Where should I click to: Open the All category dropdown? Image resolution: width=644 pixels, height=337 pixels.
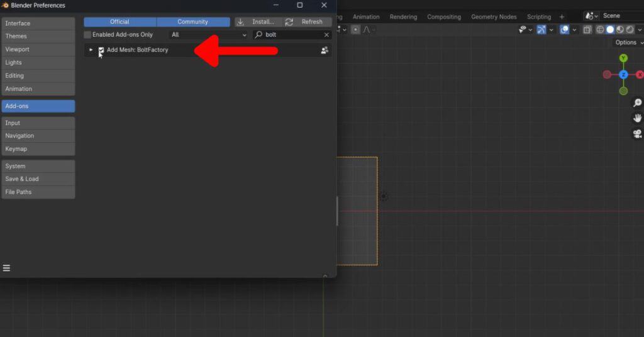(x=208, y=35)
